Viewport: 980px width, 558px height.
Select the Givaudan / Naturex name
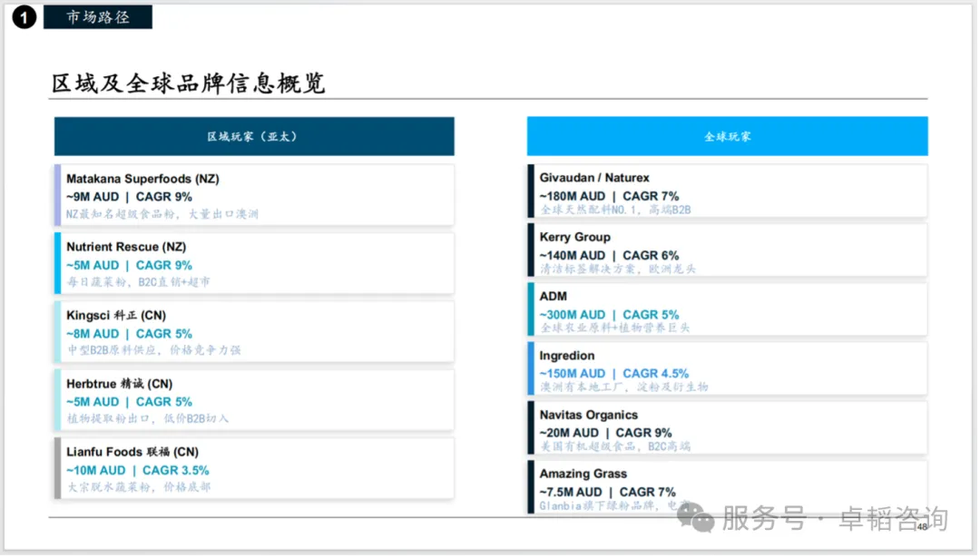594,178
